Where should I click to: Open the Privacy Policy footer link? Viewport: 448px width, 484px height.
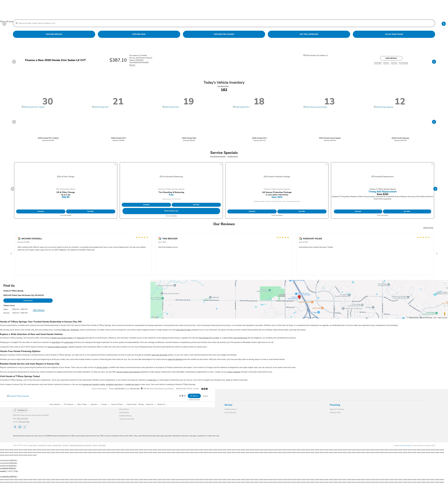33,445
